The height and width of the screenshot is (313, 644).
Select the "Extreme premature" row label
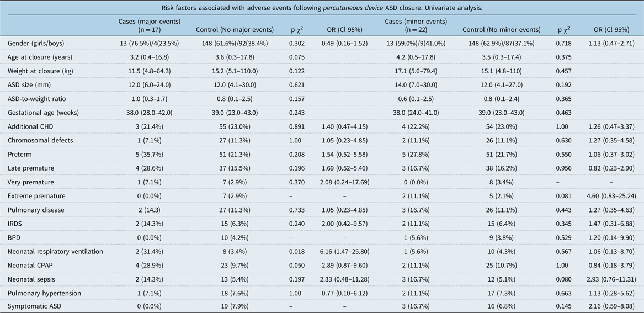pos(36,196)
